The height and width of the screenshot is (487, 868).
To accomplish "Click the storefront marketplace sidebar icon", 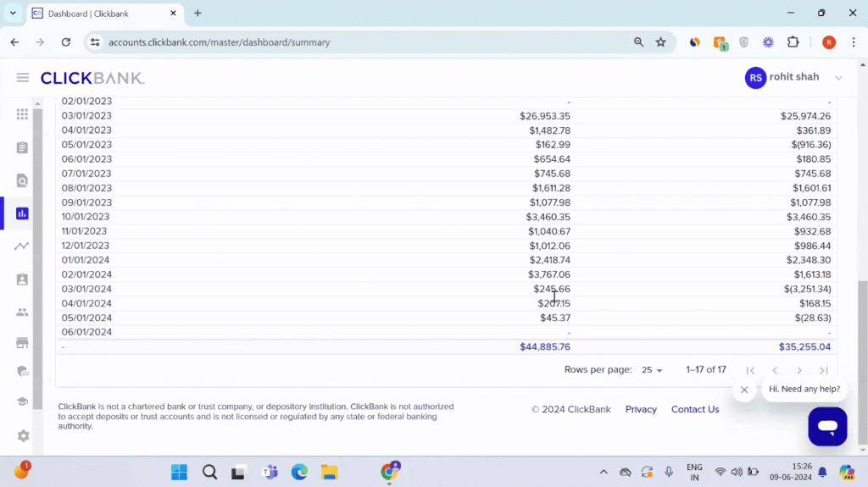I will [x=22, y=343].
